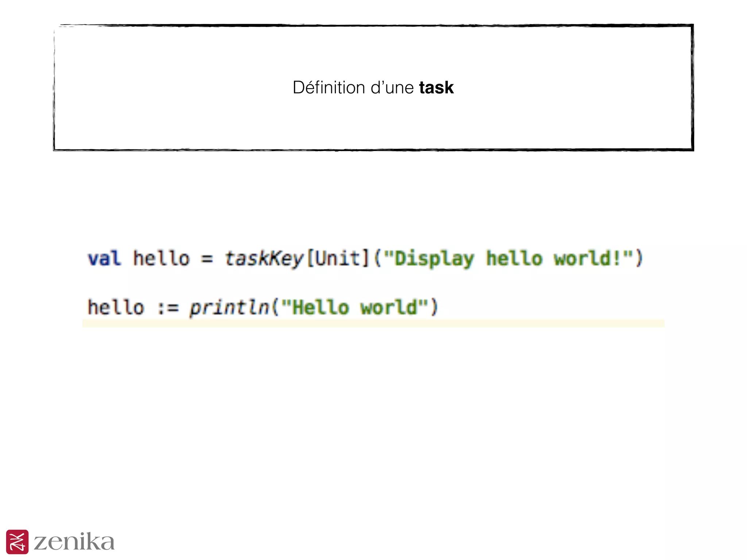Select the val keyword in code
Image resolution: width=747 pixels, height=560 pixels.
pyautogui.click(x=104, y=258)
